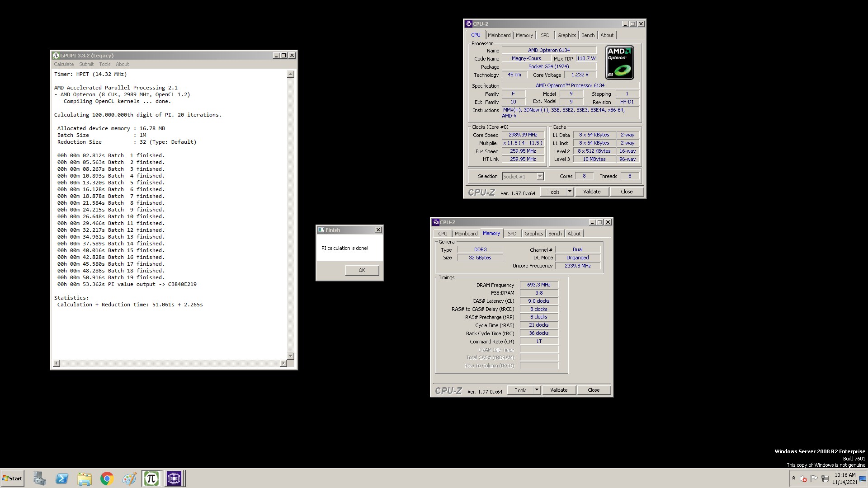Click the Finish dialog title icon
This screenshot has height=488, width=868.
coord(321,230)
